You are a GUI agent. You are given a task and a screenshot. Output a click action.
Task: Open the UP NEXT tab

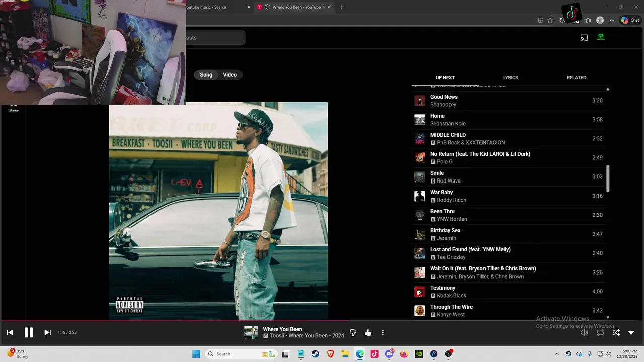445,78
